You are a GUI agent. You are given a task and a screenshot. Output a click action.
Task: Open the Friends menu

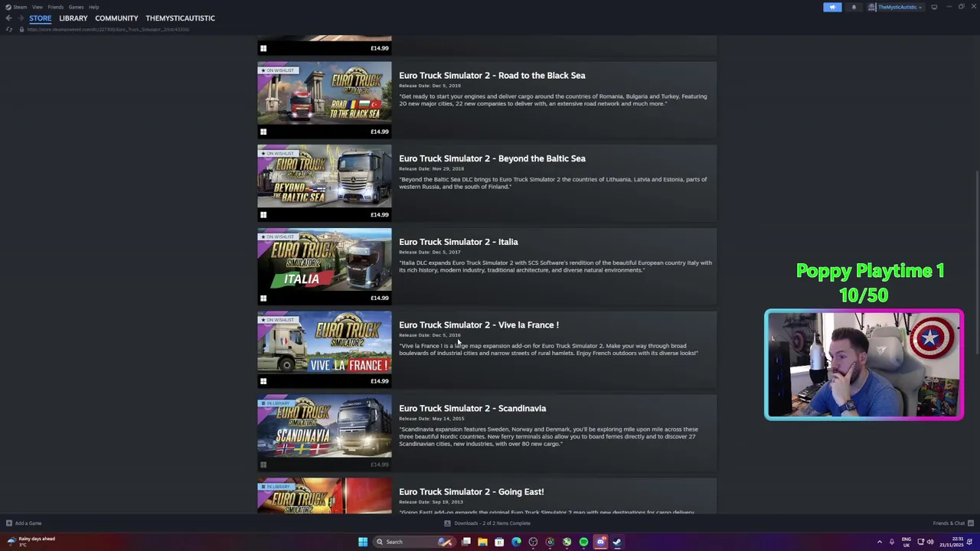pos(55,7)
